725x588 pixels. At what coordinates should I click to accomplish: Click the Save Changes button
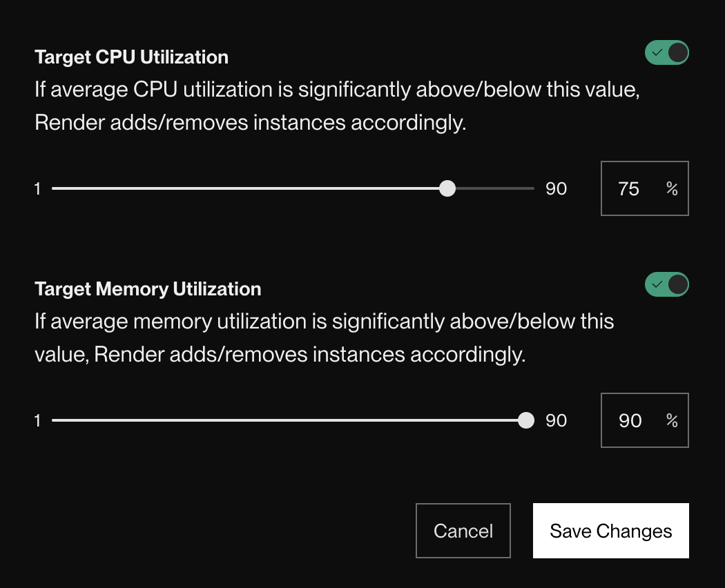click(x=610, y=531)
